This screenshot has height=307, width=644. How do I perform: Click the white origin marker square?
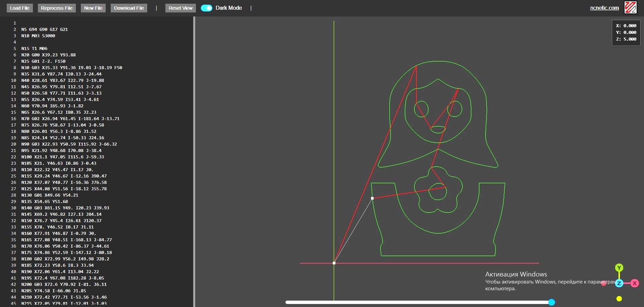tap(334, 263)
